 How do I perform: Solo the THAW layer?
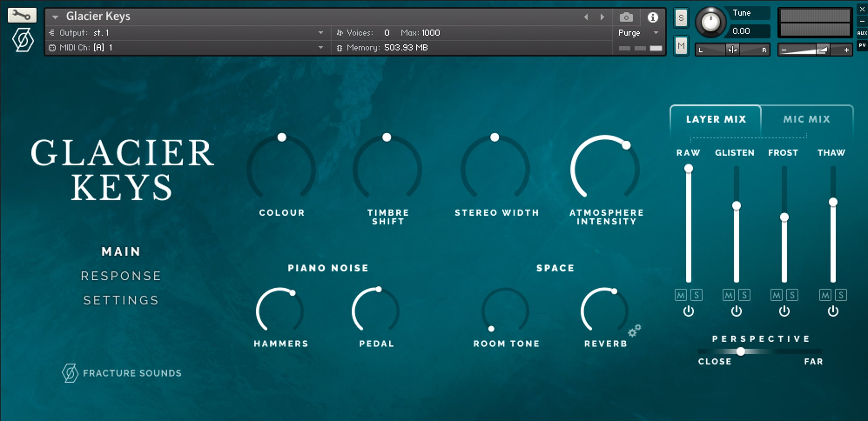click(x=841, y=295)
